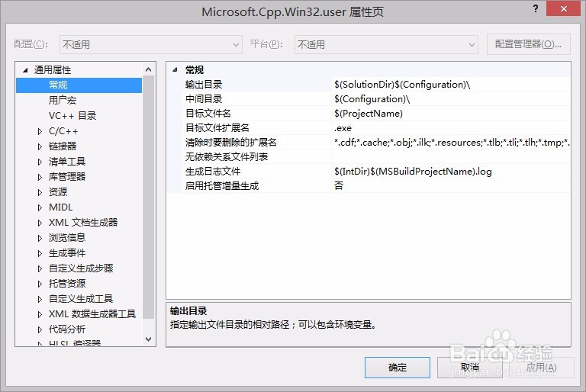The height and width of the screenshot is (392, 586).
Task: Edit the $(SolutionDir)$(Configuration)\ value
Action: pyautogui.click(x=451, y=85)
